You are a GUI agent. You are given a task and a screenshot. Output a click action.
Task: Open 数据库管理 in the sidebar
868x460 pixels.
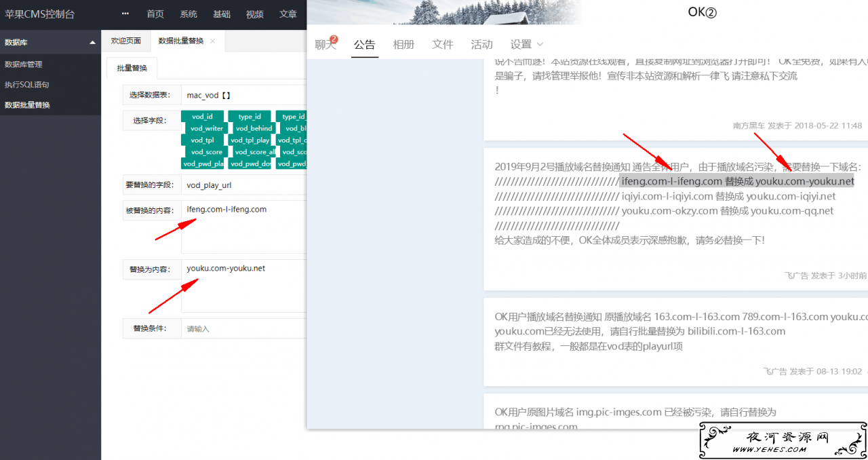23,64
